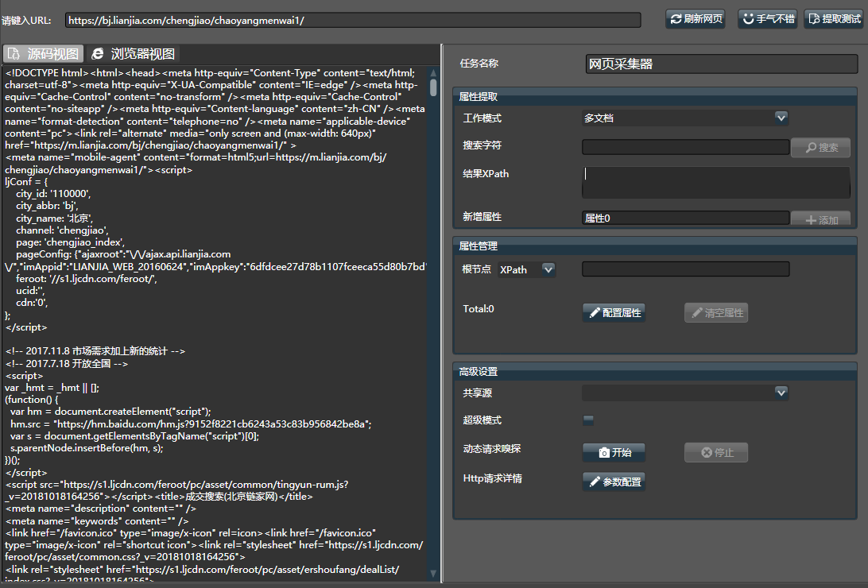Click the 高级设置 section header
The width and height of the screenshot is (868, 588).
point(655,372)
